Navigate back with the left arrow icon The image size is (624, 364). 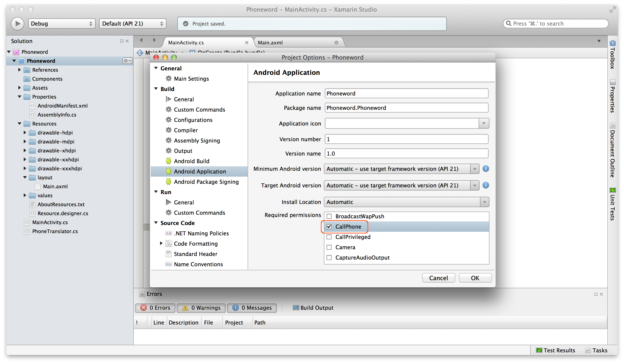[x=141, y=40]
